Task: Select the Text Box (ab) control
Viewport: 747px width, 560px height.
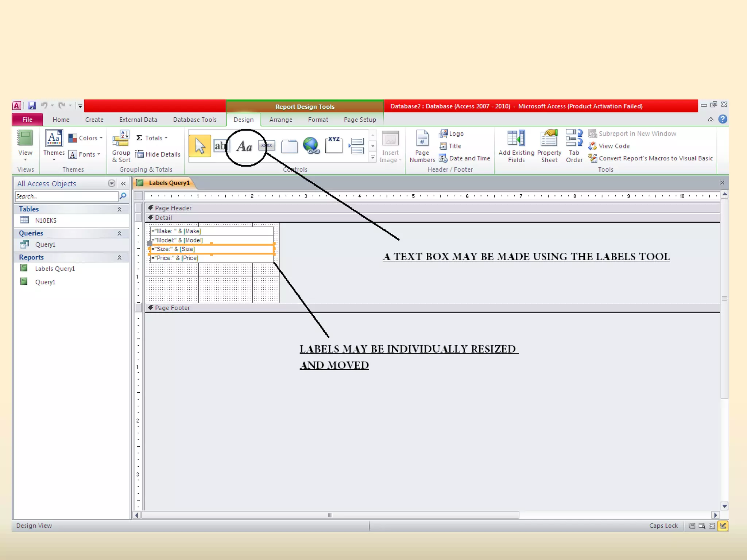Action: point(220,146)
